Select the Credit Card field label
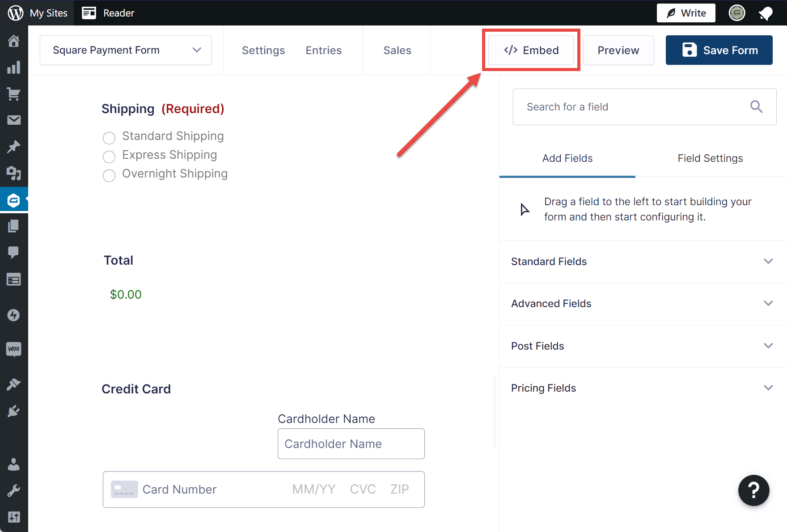Viewport: 787px width, 532px height. pos(136,389)
